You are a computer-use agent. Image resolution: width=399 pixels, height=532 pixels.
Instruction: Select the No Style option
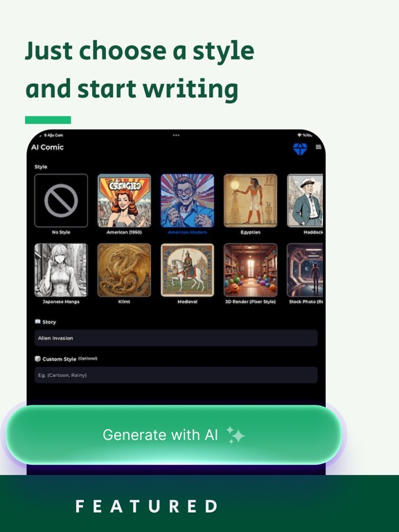(x=61, y=200)
